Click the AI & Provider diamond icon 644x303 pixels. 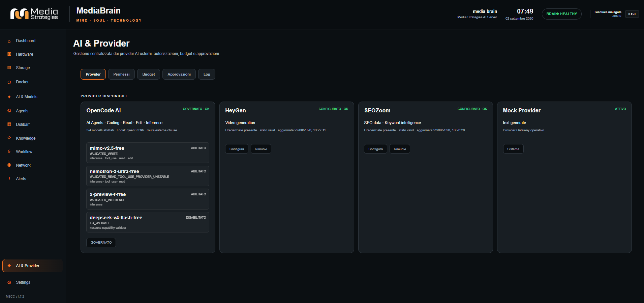(9, 266)
